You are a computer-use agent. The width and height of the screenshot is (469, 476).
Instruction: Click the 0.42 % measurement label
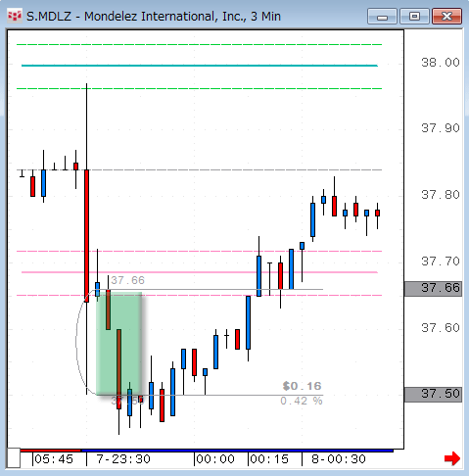[302, 401]
